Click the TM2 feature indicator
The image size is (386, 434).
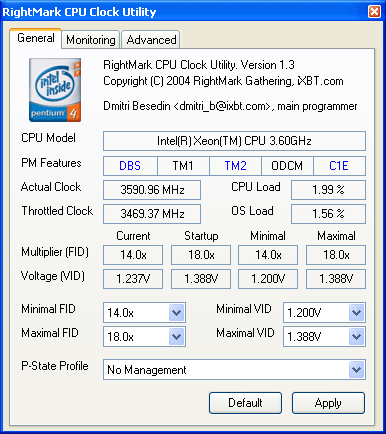pos(235,166)
